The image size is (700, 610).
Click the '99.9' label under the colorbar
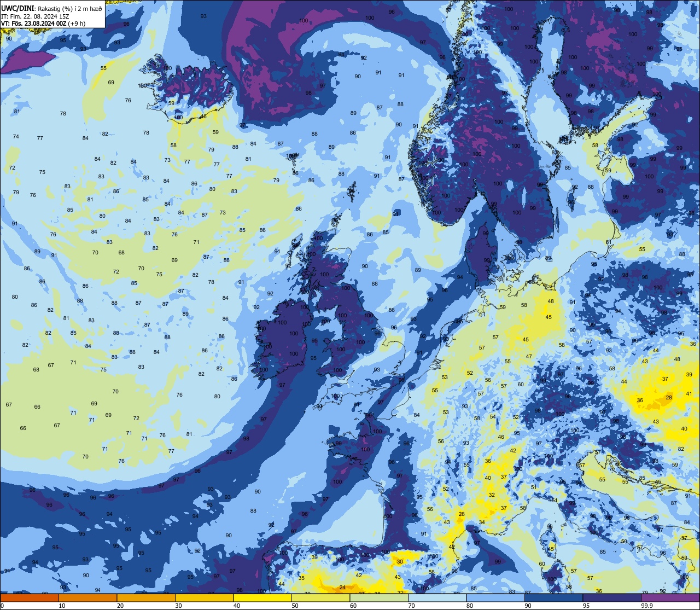click(x=647, y=606)
